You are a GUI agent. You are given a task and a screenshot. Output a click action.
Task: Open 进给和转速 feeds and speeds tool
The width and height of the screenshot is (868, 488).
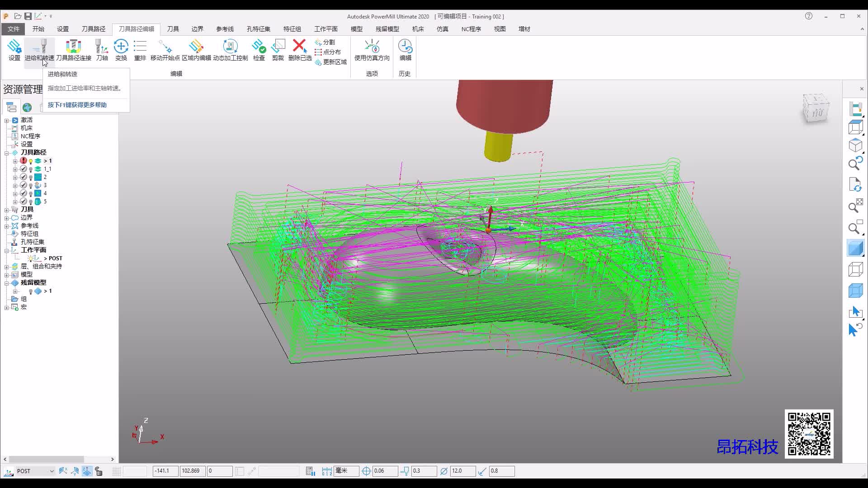tap(39, 50)
